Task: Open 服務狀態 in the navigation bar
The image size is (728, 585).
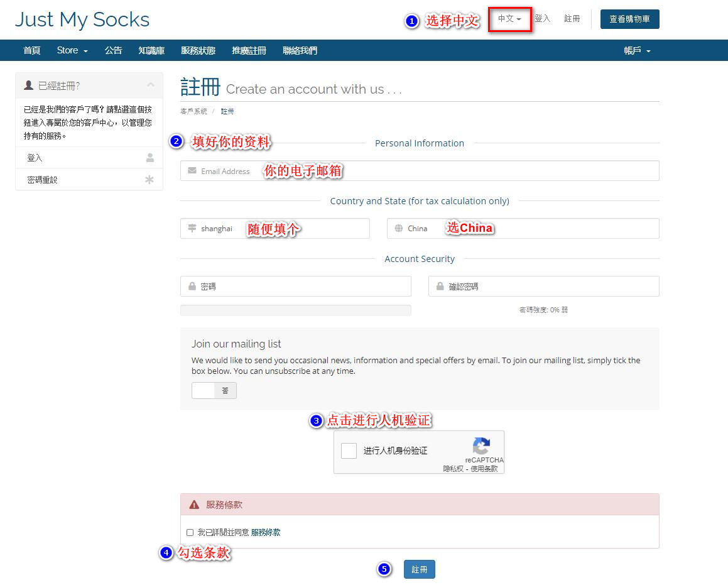Action: point(198,51)
